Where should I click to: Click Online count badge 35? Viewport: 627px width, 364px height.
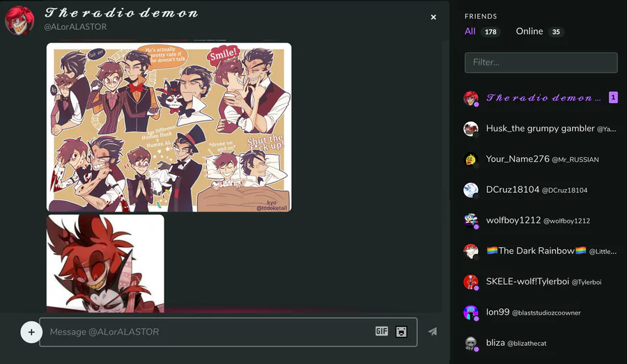coord(556,32)
